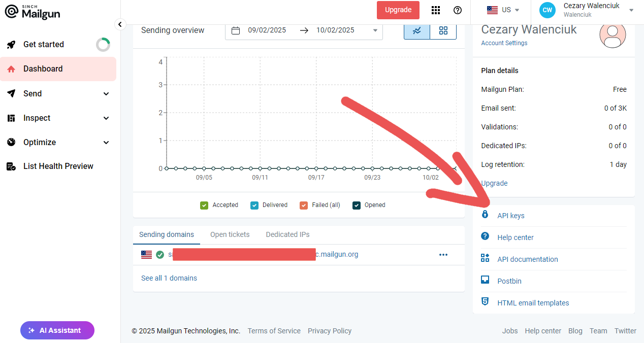This screenshot has width=644, height=343.
Task: Click the API keys lock icon
Action: tap(485, 215)
